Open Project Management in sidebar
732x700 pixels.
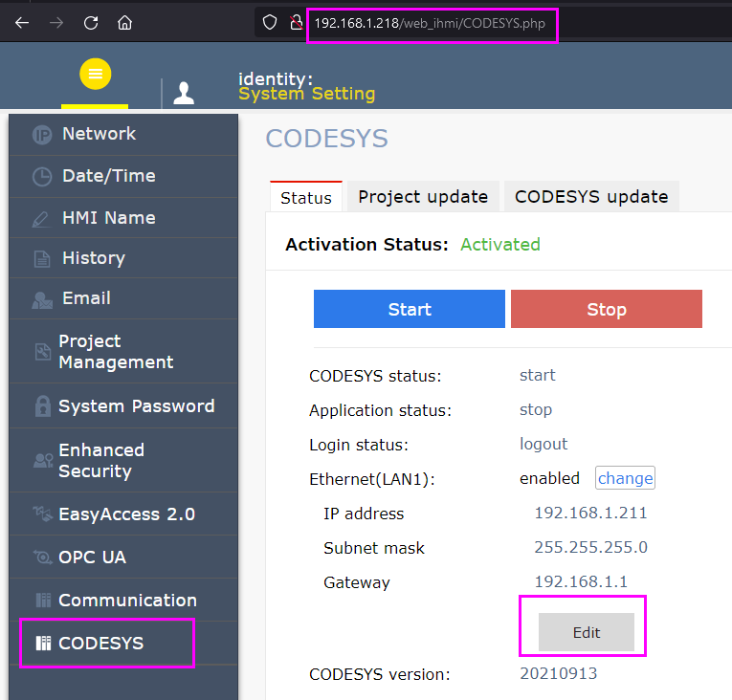[123, 351]
